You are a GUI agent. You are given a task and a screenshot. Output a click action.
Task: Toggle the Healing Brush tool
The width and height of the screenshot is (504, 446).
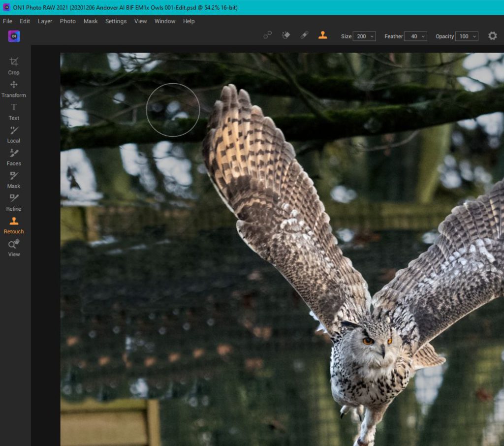coord(304,35)
